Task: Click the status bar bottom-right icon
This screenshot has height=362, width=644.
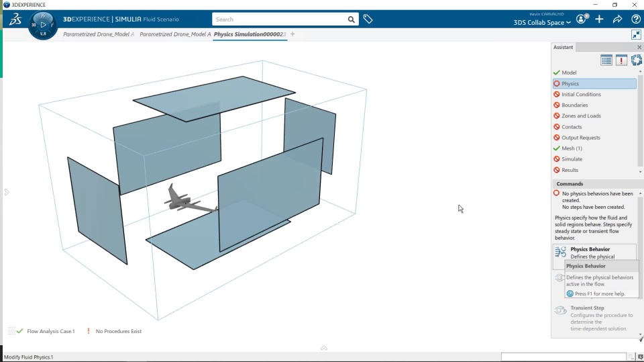Action: coord(640,357)
